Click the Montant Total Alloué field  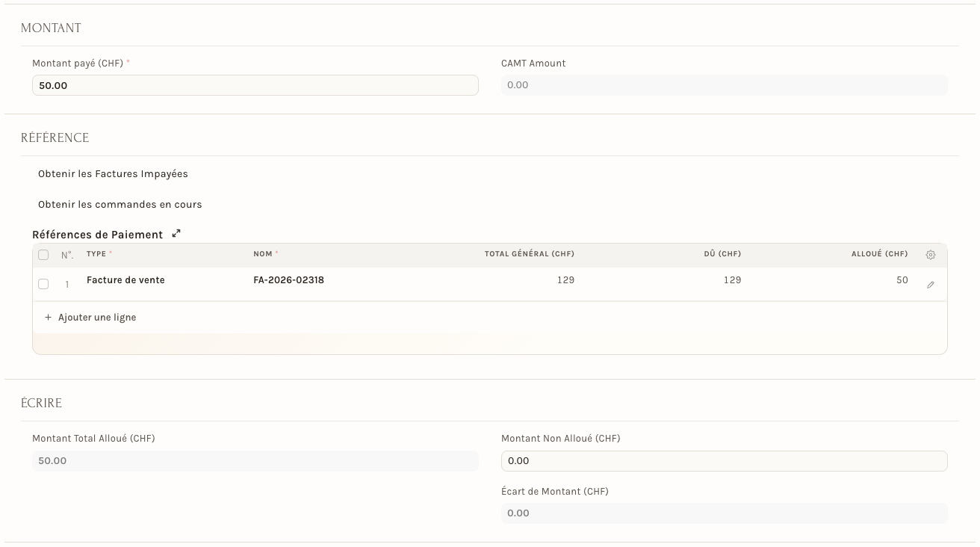[x=255, y=461]
